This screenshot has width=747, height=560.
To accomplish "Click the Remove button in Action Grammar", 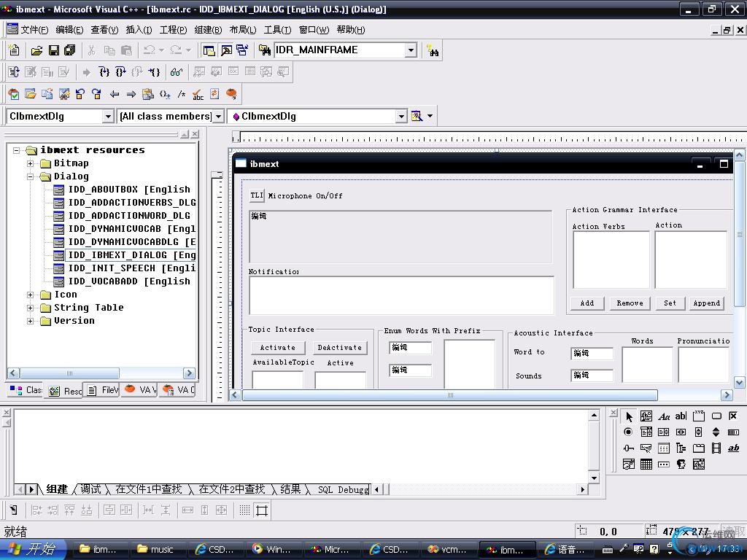I will [630, 303].
